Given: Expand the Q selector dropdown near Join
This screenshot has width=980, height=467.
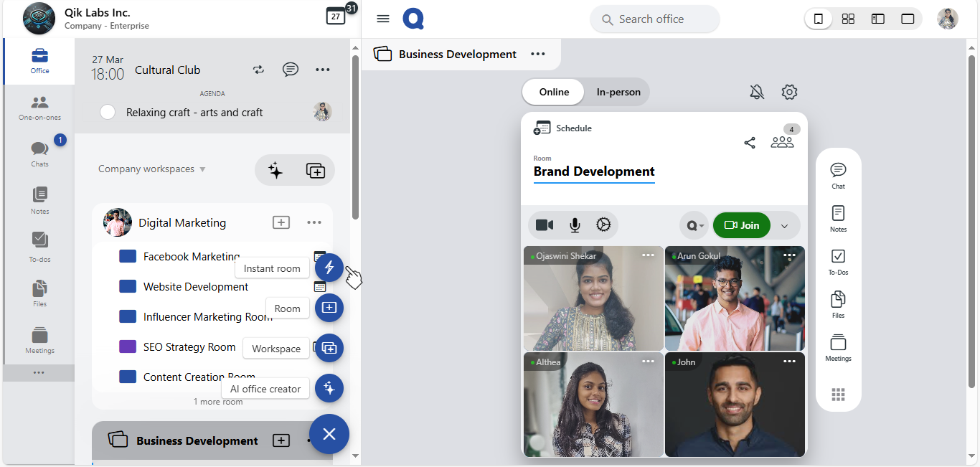Looking at the screenshot, I should tap(694, 225).
